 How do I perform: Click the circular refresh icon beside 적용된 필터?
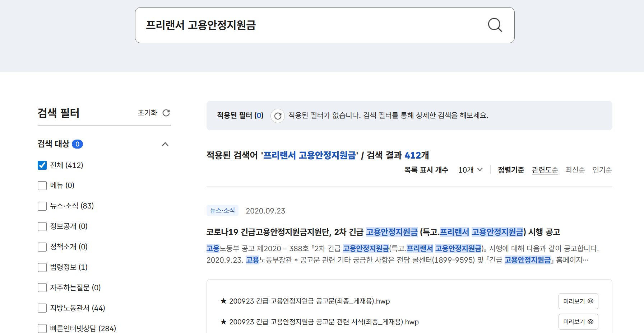point(278,116)
